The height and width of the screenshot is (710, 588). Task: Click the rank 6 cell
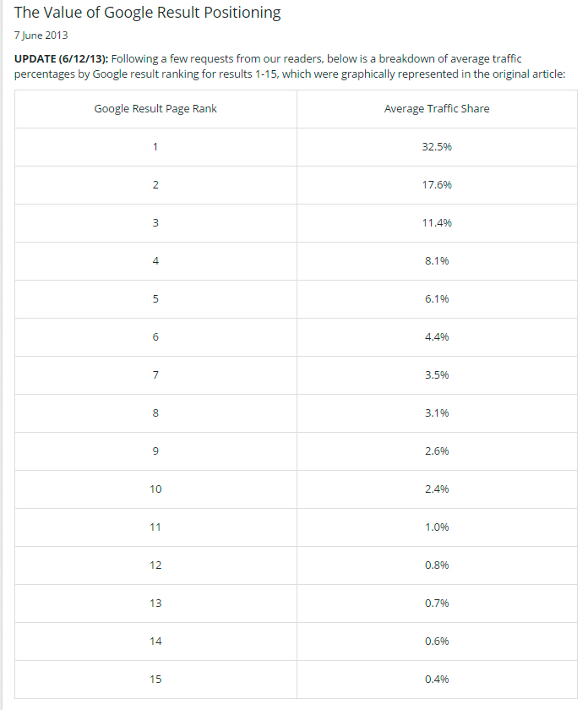pyautogui.click(x=155, y=337)
